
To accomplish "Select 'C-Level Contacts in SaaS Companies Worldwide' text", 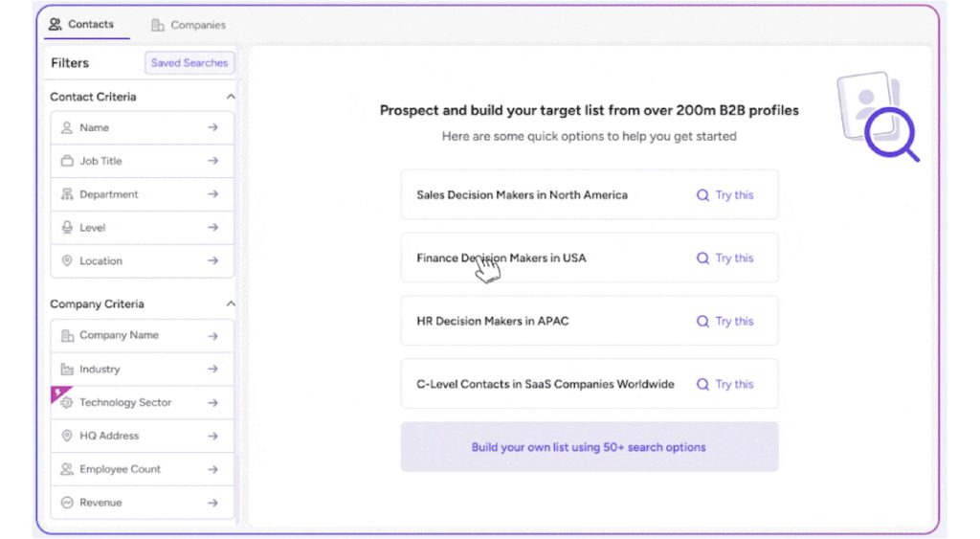I will pos(545,385).
